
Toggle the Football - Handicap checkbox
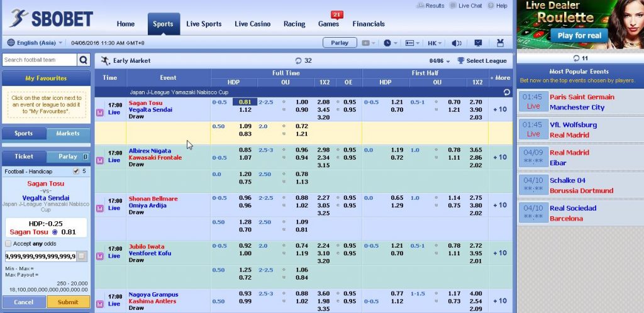pyautogui.click(x=75, y=171)
